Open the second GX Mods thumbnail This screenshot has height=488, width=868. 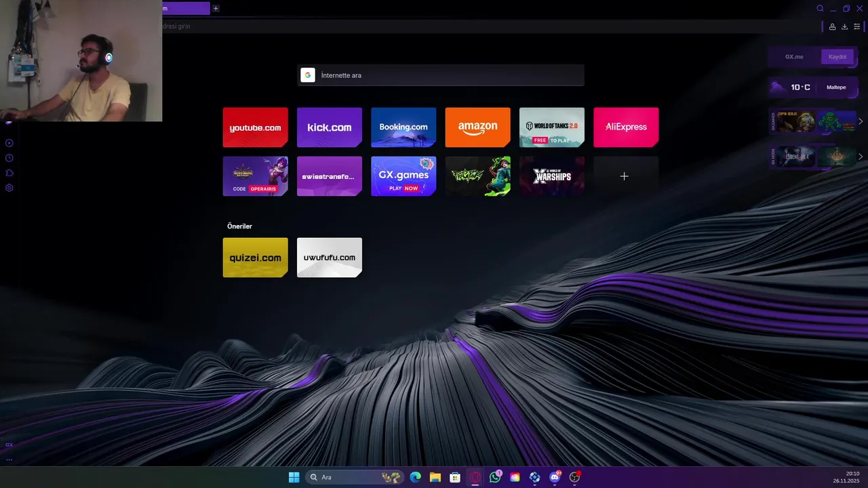pyautogui.click(x=837, y=157)
